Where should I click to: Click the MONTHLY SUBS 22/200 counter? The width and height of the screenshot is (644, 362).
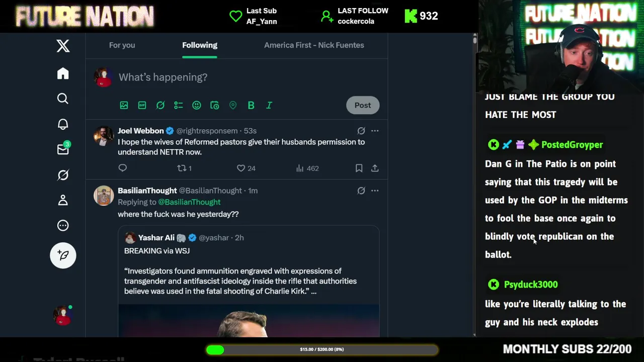(x=567, y=349)
